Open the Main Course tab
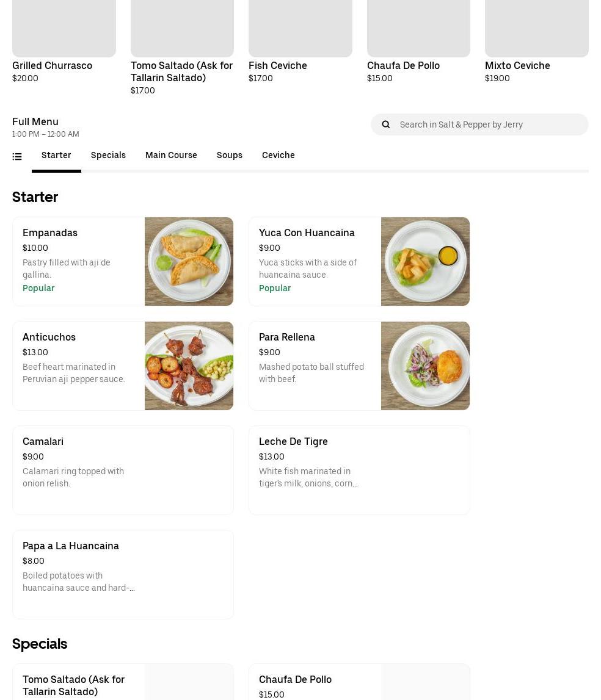 click(171, 155)
